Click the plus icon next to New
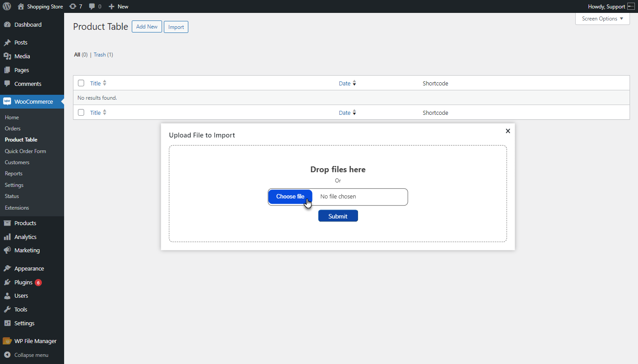Screen dimensions: 638x364 112,7
